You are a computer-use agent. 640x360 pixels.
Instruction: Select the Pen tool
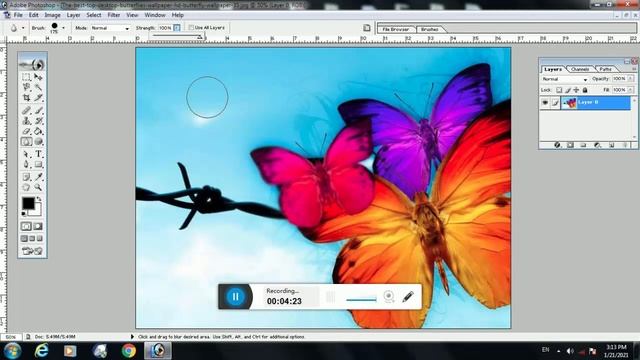pyautogui.click(x=27, y=164)
